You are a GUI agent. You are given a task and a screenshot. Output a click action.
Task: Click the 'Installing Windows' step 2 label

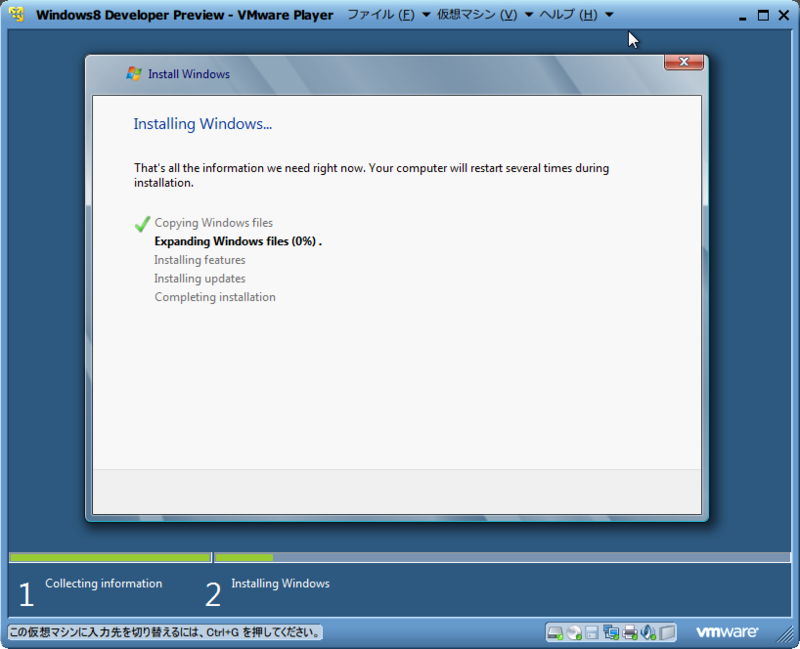tap(280, 583)
